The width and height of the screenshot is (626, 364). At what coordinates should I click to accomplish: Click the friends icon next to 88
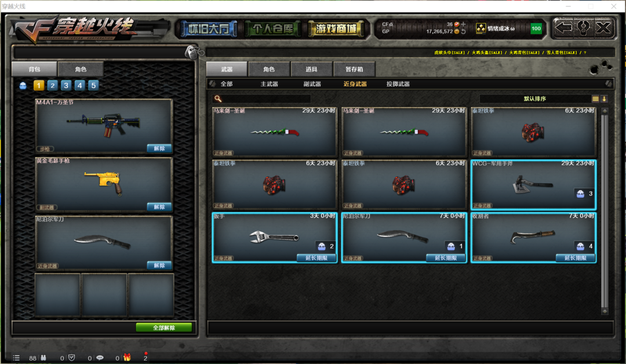[x=43, y=358]
